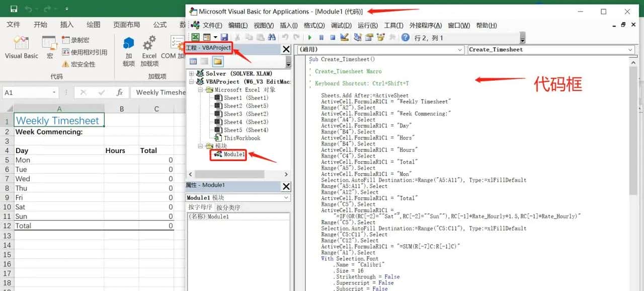Expand the Solver (SOLVER.XLAM) project node
The width and height of the screenshot is (644, 291).
click(192, 74)
